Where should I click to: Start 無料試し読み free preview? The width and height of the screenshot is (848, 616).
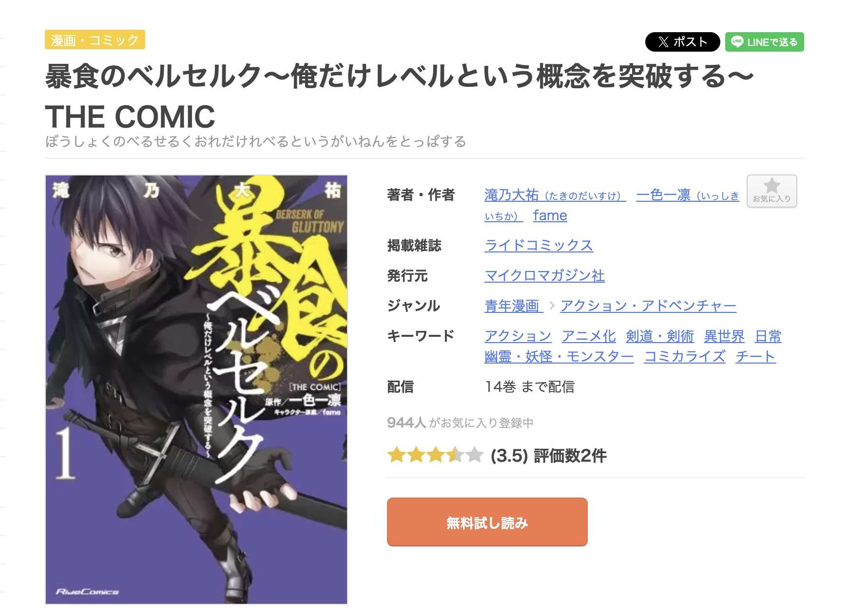487,522
